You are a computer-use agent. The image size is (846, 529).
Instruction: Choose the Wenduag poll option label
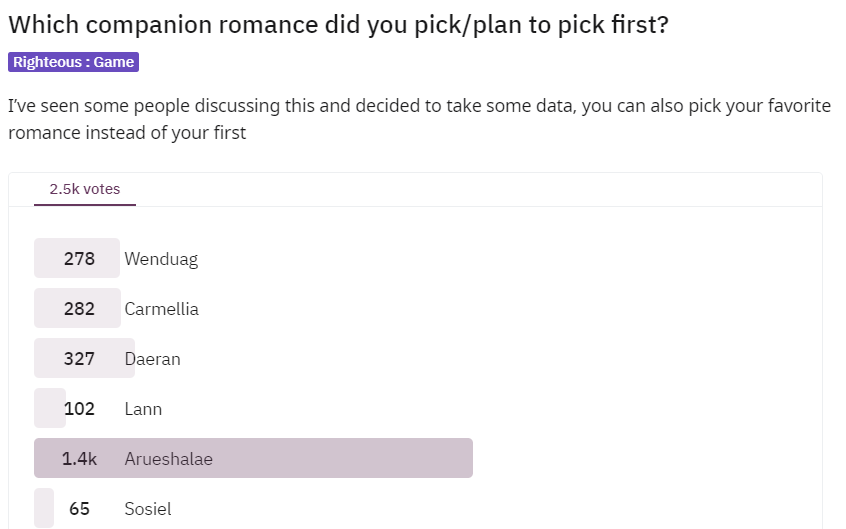point(161,259)
